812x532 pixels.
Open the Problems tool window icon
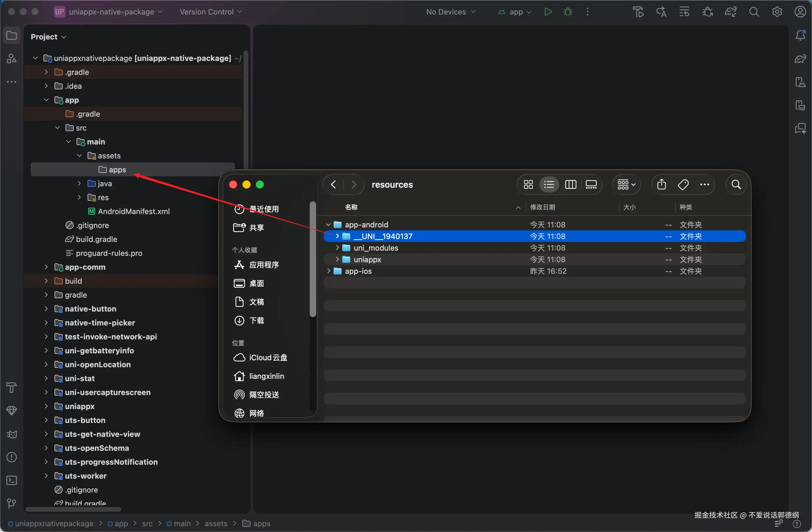12,457
